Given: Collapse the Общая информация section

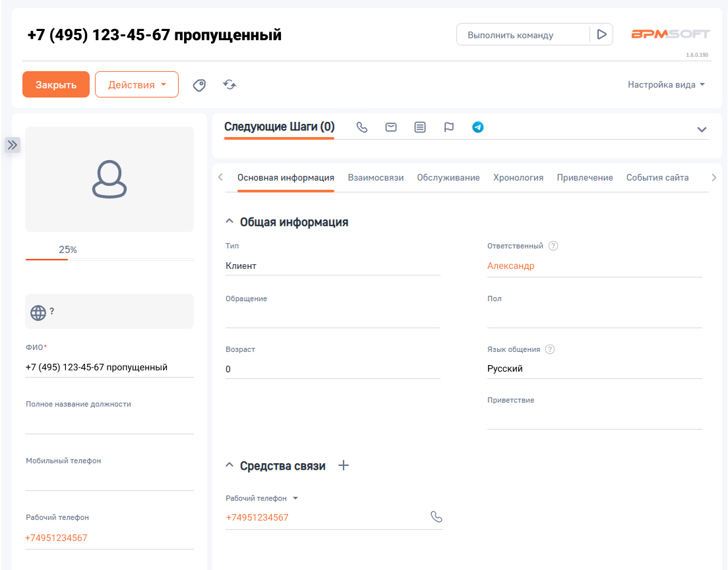Looking at the screenshot, I should coord(229,222).
